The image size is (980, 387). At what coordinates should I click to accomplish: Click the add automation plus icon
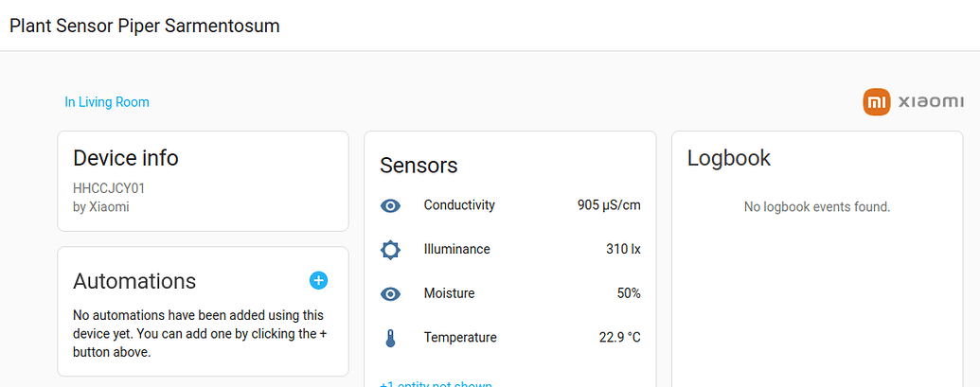(x=318, y=280)
